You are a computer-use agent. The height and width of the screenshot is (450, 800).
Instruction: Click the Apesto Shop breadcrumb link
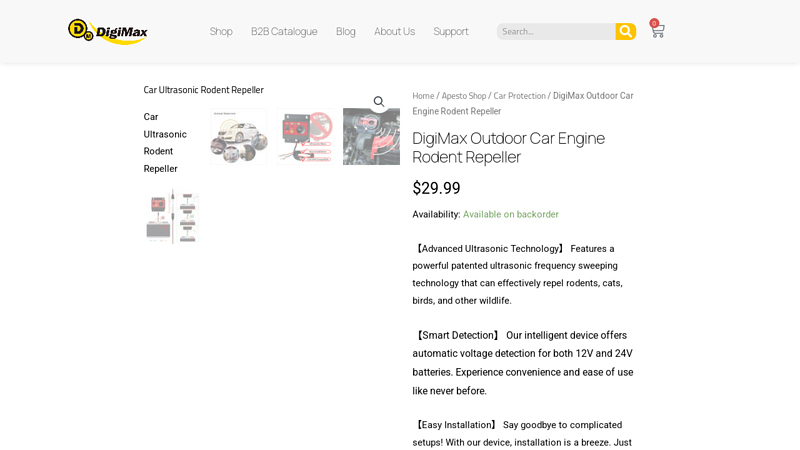click(464, 96)
